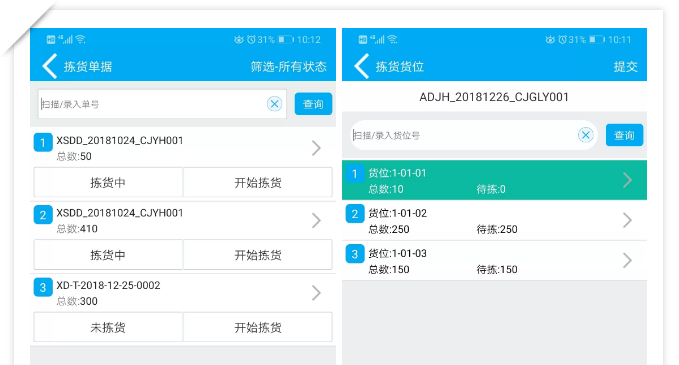
Task: Expand order 1 XSDD_20181024_CJYH001 chevron
Action: point(317,148)
